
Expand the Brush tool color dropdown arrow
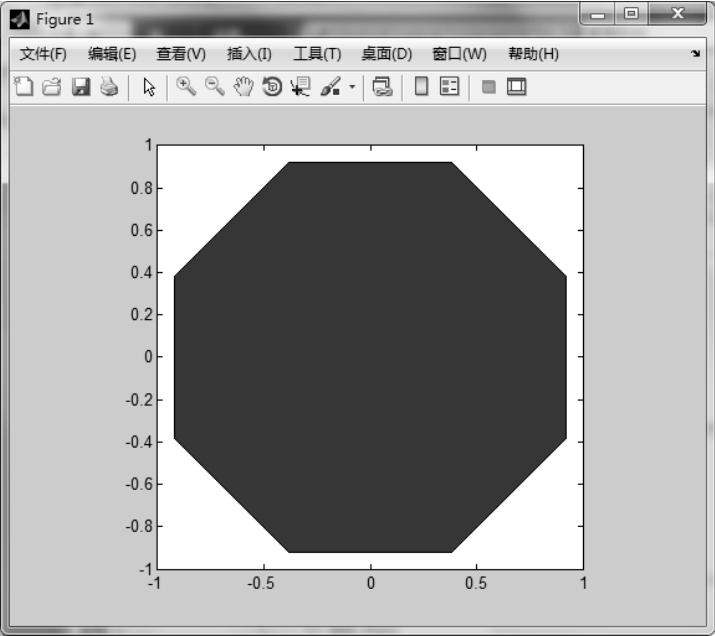pos(352,88)
